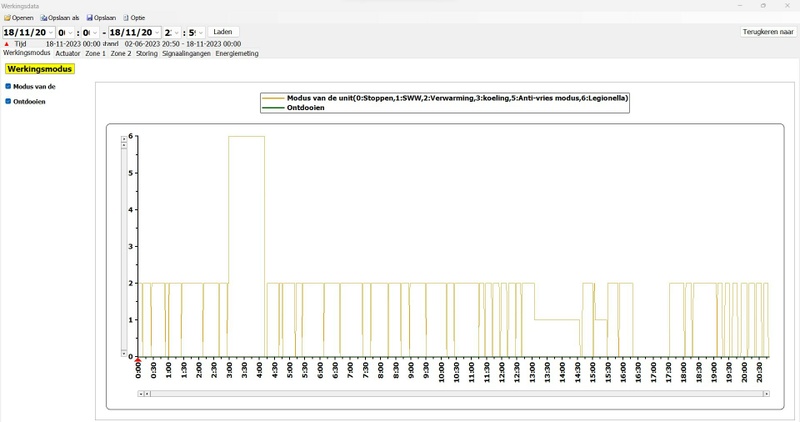Click the Werkingsdata window title
Image resolution: width=800 pixels, height=422 pixels.
click(20, 6)
